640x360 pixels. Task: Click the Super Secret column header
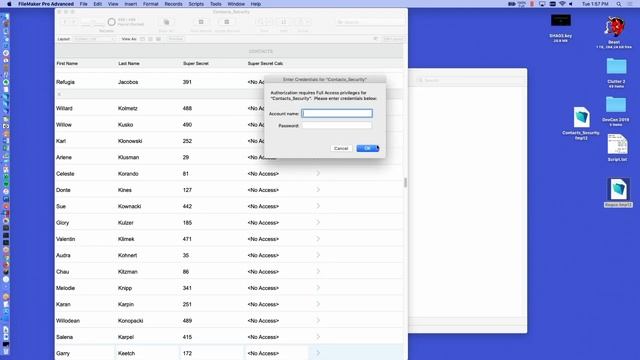196,63
